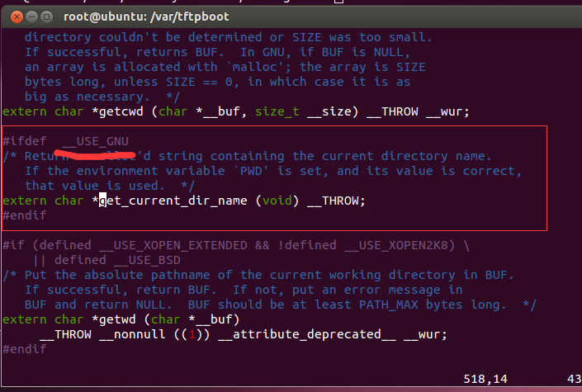Screen dimensions: 582x392
Task: Maximize the terminal window
Action: coord(47,17)
